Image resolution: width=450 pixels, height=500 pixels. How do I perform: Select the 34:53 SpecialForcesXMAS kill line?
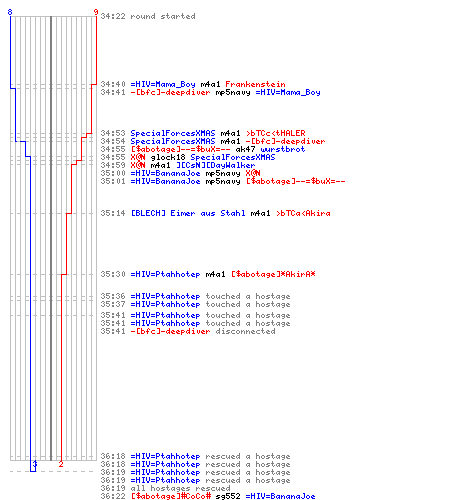tap(203, 133)
